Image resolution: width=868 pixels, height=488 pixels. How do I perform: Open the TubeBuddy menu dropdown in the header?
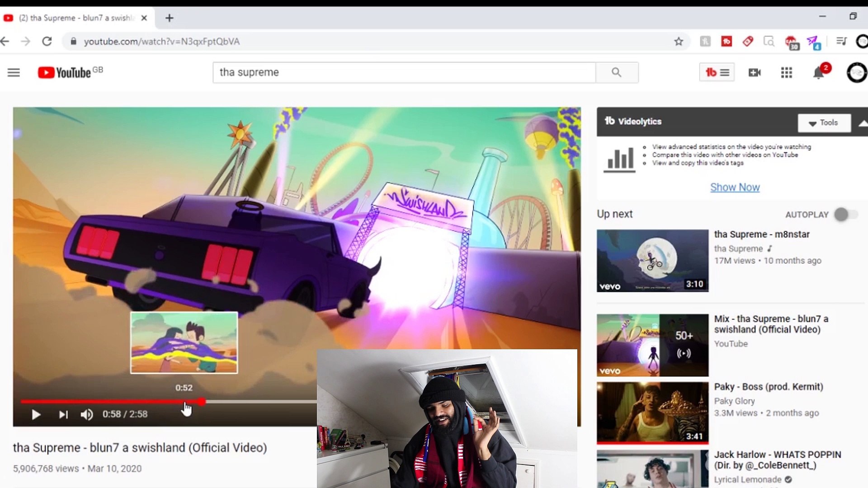pyautogui.click(x=717, y=72)
